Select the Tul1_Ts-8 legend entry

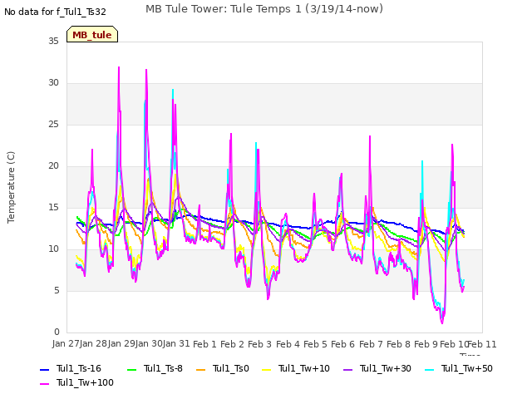point(155,368)
